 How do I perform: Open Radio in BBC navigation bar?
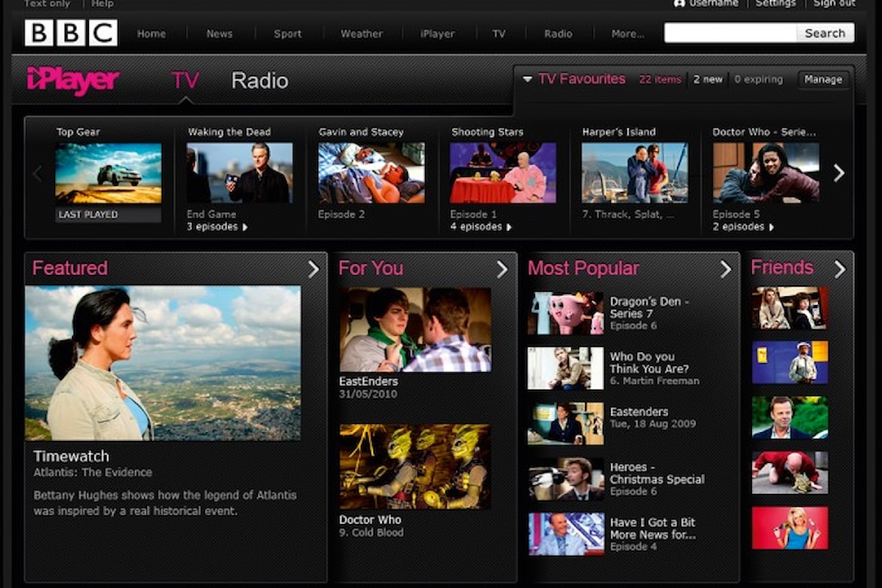(558, 34)
